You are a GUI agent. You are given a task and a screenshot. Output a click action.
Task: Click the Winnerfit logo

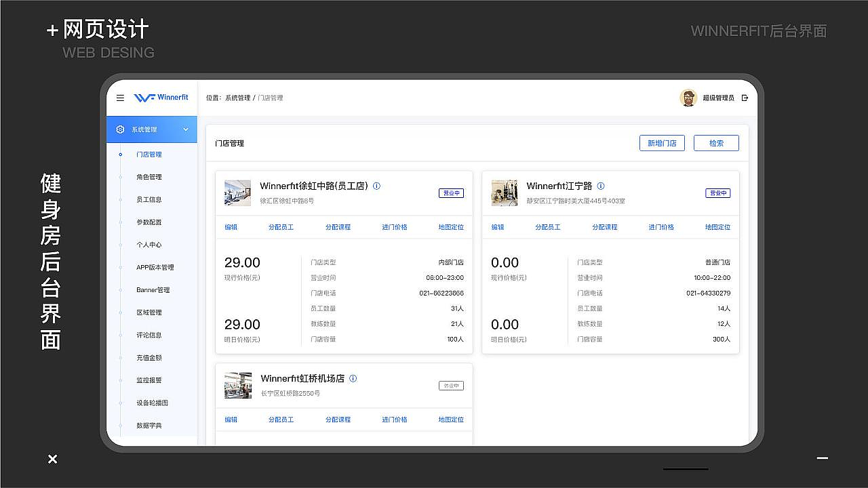coord(161,98)
